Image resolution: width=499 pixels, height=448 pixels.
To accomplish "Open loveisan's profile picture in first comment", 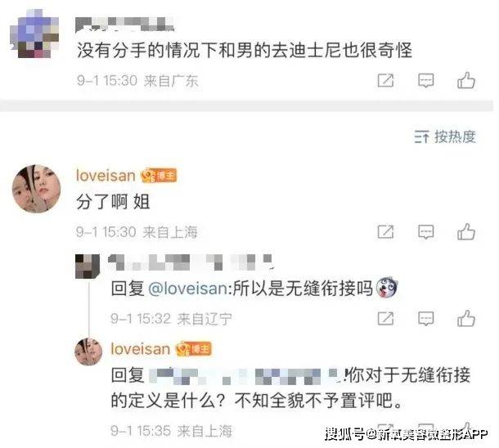I will tap(36, 189).
